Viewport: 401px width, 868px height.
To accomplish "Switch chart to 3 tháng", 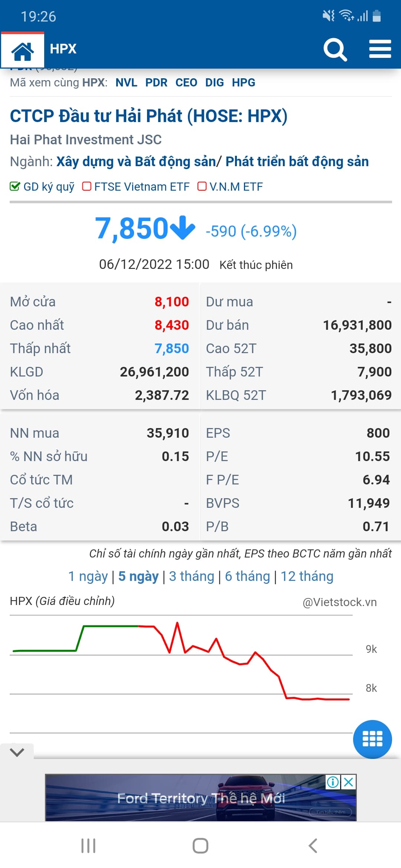I will point(192,576).
